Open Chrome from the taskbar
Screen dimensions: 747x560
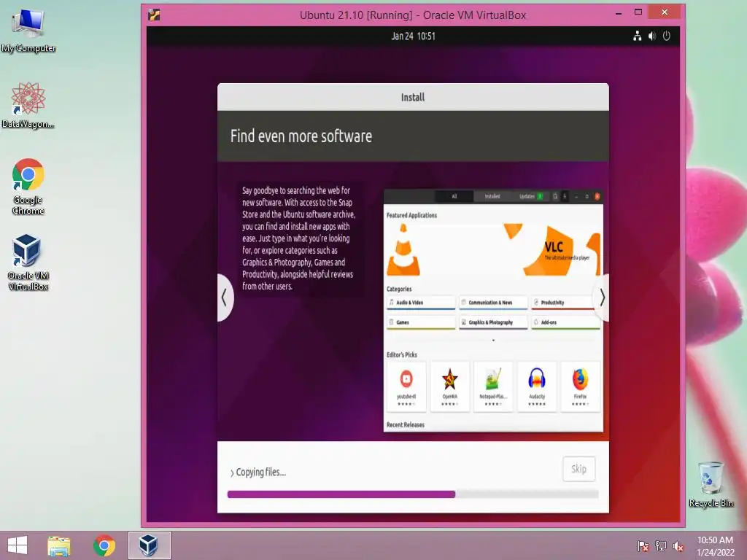pos(104,545)
